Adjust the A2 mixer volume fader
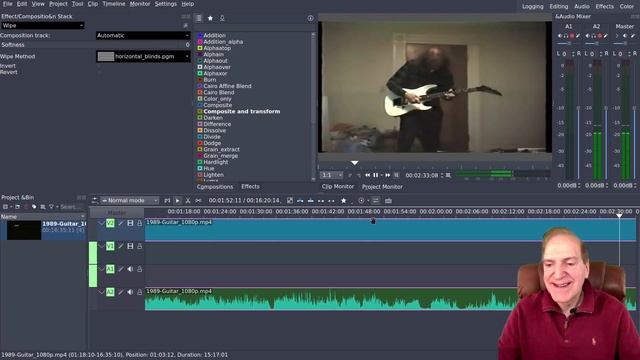The height and width of the screenshot is (360, 640). tap(606, 108)
